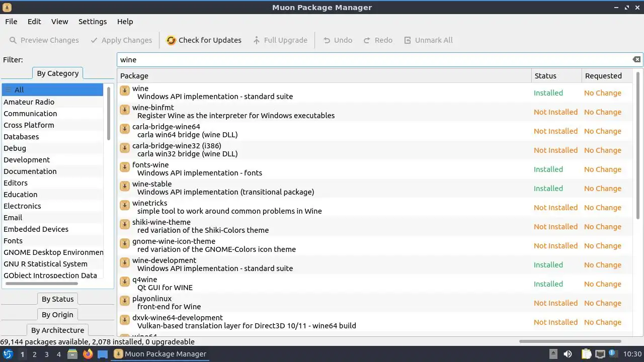Click the package icon beside wine-stable
This screenshot has width=644, height=362.
coord(125,187)
